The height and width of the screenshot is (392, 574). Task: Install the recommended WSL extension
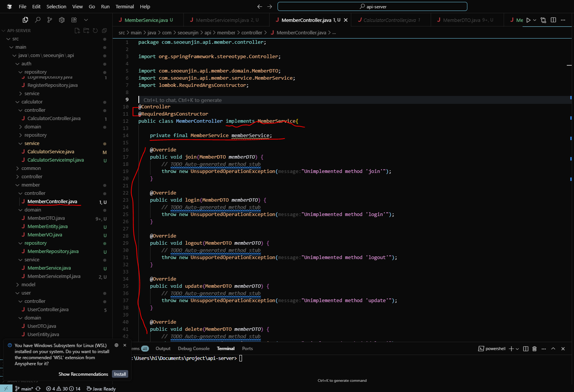(120, 374)
